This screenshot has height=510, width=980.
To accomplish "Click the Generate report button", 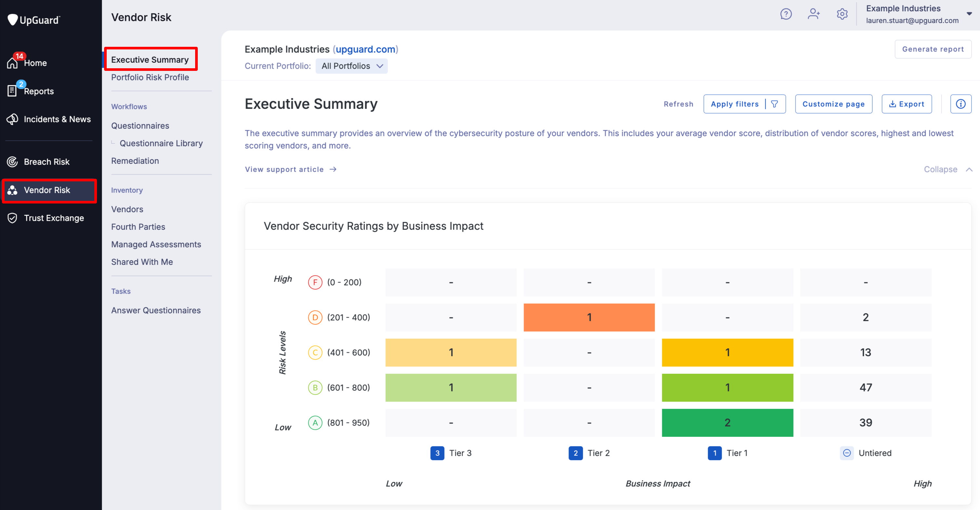I will click(933, 49).
